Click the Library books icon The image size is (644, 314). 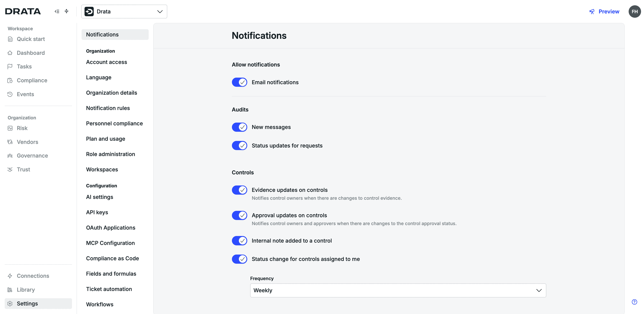10,290
